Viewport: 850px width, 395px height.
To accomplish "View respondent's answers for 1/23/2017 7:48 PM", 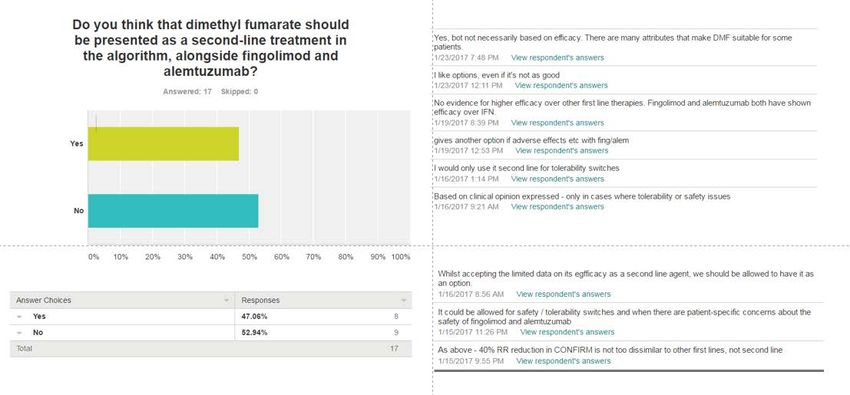I will click(x=557, y=57).
